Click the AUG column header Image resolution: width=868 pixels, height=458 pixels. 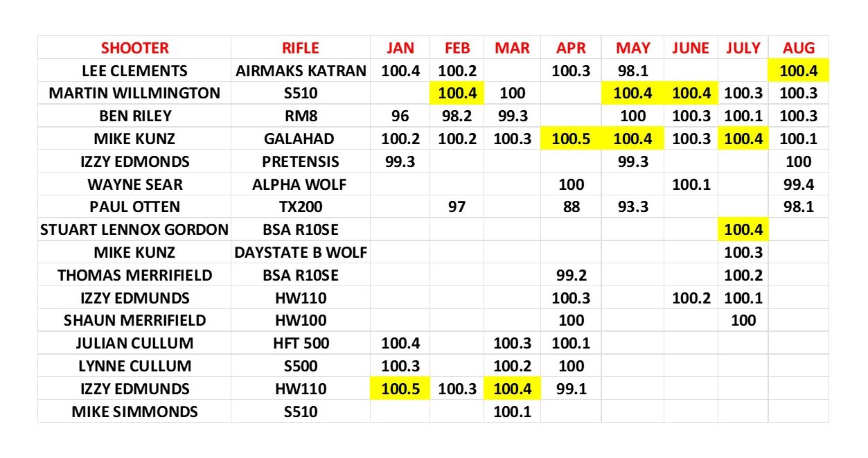pyautogui.click(x=798, y=48)
